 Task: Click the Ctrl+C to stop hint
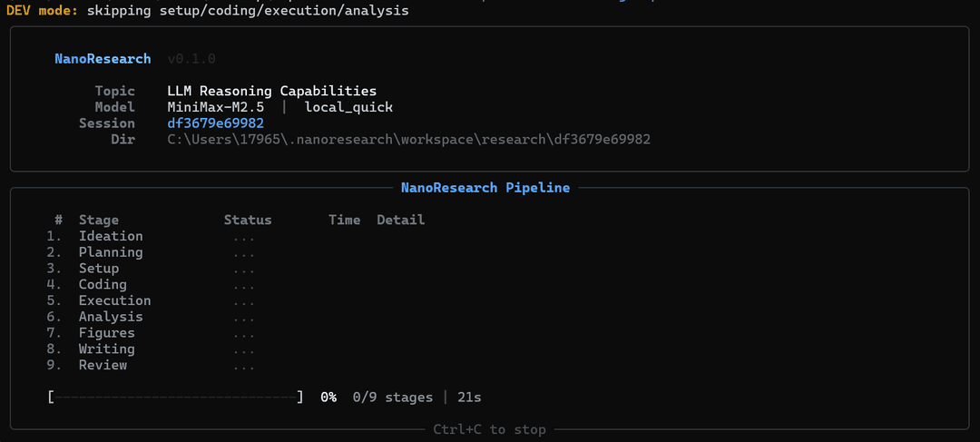(x=489, y=429)
